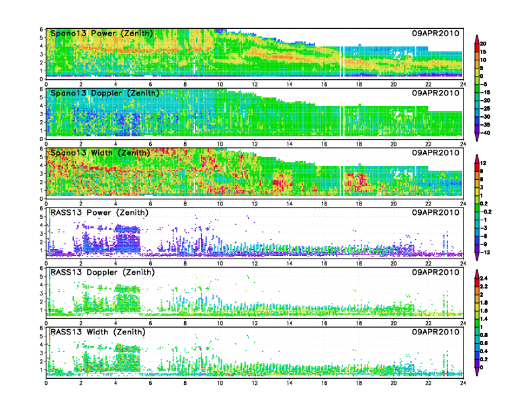Click the '-25' colorbar label
This screenshot has height=411, width=532.
click(x=485, y=109)
